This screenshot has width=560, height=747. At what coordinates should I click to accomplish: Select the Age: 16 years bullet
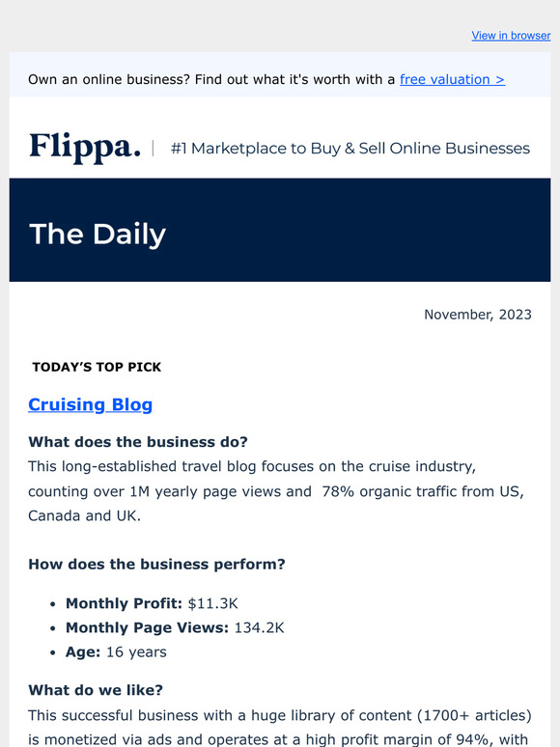coord(116,651)
